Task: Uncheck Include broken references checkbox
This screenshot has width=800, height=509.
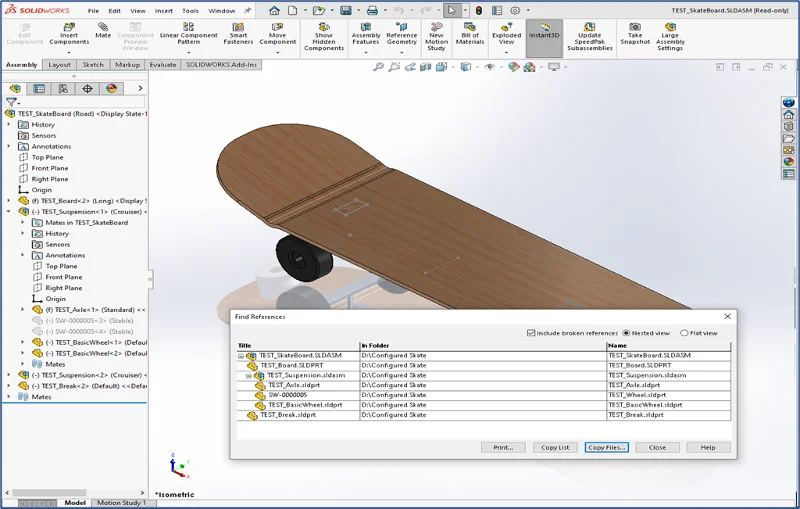Action: 531,333
